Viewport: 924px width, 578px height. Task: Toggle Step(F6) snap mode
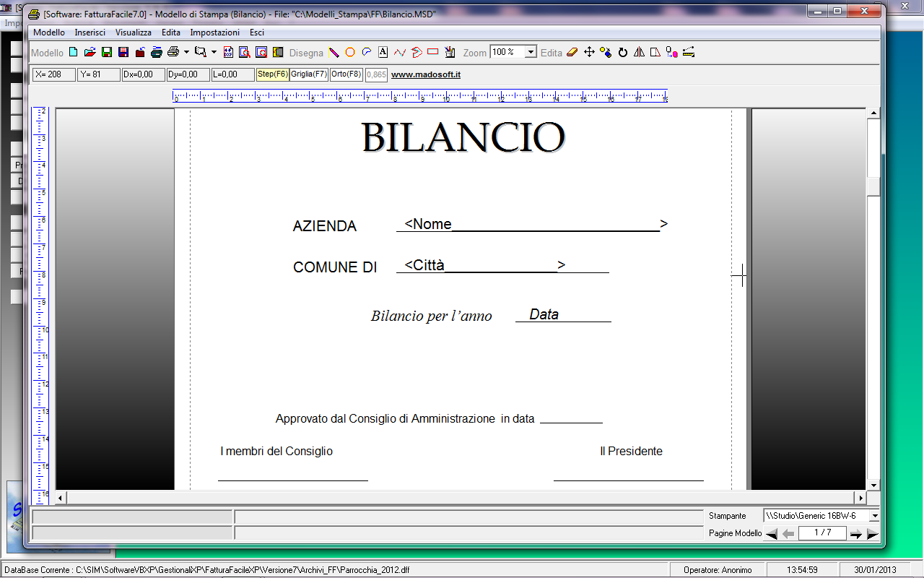click(273, 74)
